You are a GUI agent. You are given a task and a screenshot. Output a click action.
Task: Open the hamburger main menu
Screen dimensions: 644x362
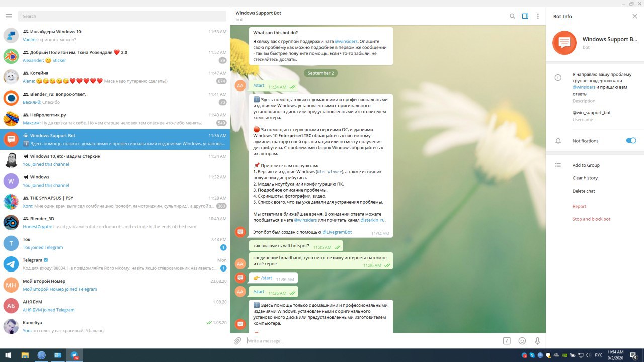pos(9,16)
